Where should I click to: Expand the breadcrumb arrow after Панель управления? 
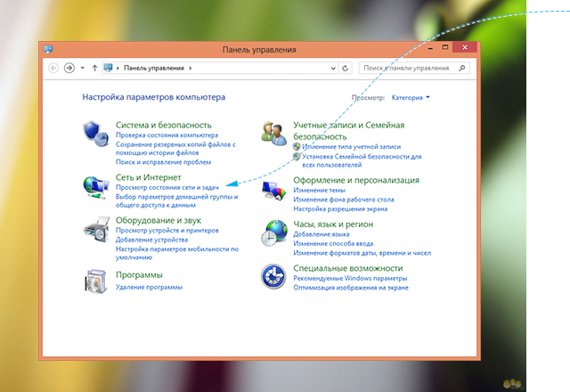(190, 68)
